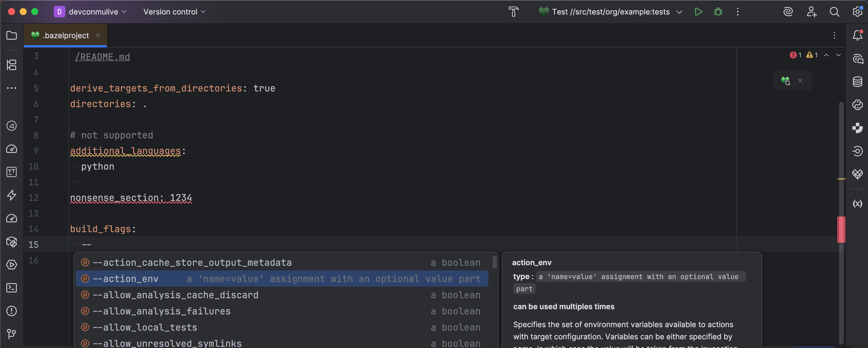Click action_env documentation heading

coord(532,262)
